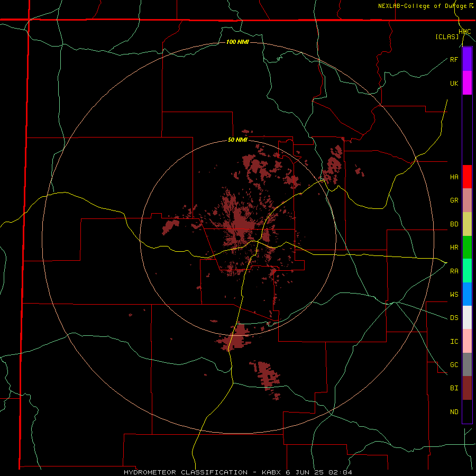Click the "RA" legend label
476x476 pixels.
click(454, 271)
